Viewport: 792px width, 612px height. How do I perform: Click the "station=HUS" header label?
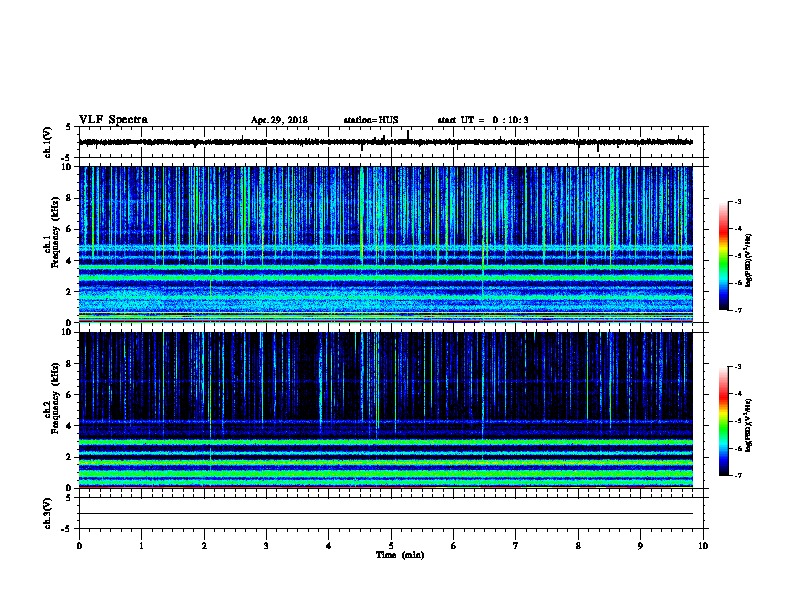[371, 120]
